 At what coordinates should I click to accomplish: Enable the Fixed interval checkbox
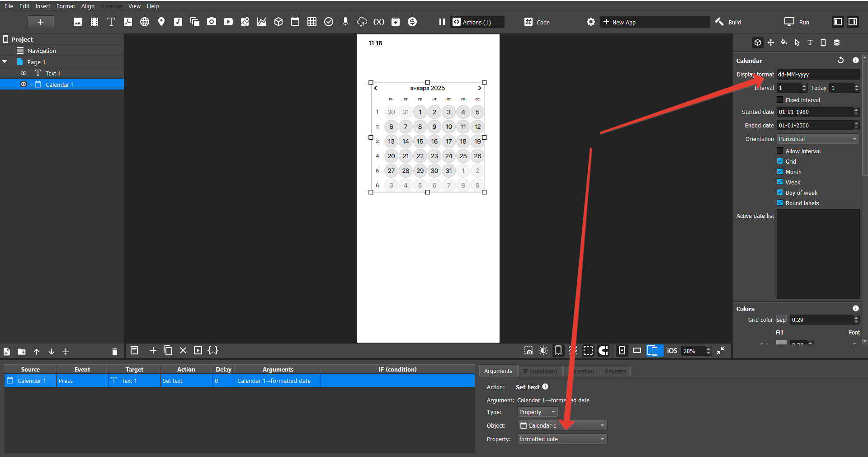coord(780,100)
